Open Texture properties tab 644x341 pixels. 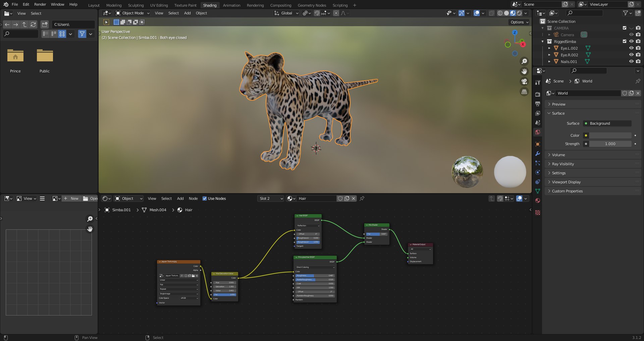pyautogui.click(x=538, y=213)
